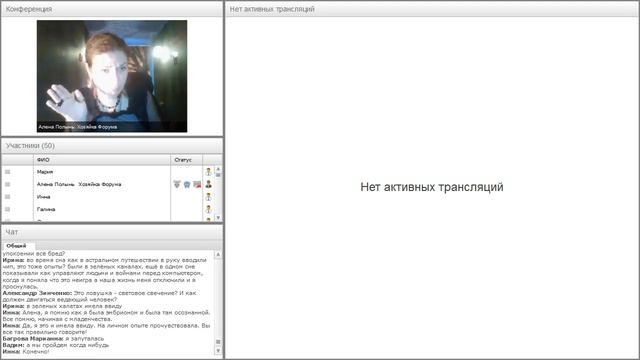This screenshot has height=360, width=640.
Task: Click the red screen-share status icon for Алена Полынь
Action: [197, 184]
